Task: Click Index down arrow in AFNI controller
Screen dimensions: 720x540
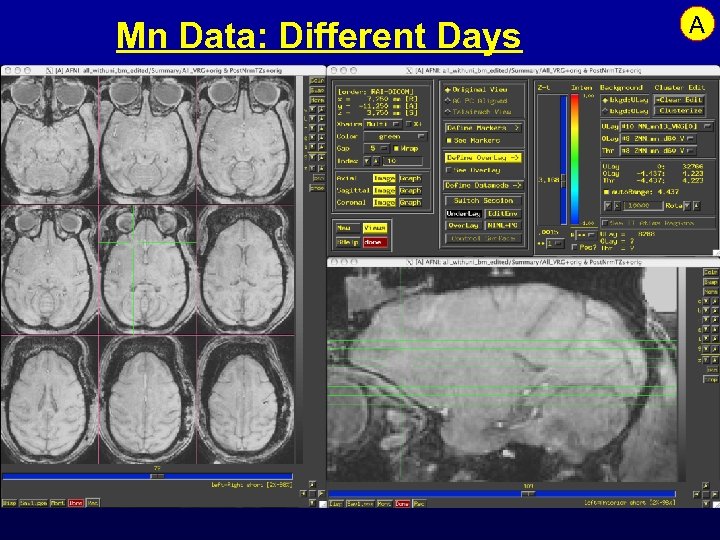Action: pos(367,161)
